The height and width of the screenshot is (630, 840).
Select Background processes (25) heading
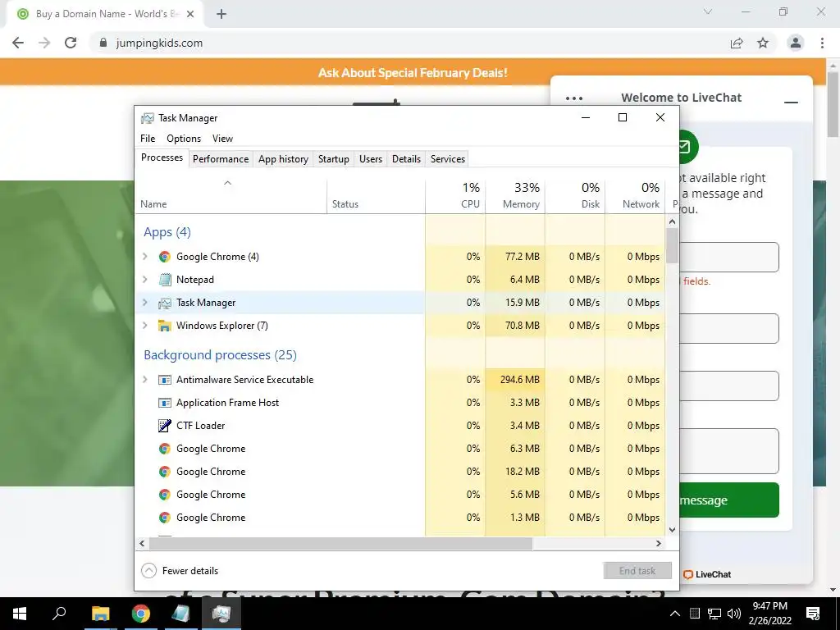pos(220,355)
